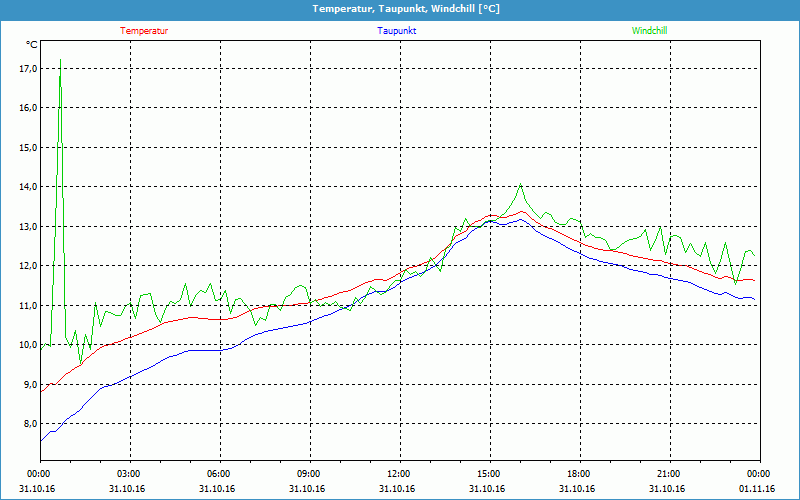Select the 06:00 time axis label

pos(219,474)
